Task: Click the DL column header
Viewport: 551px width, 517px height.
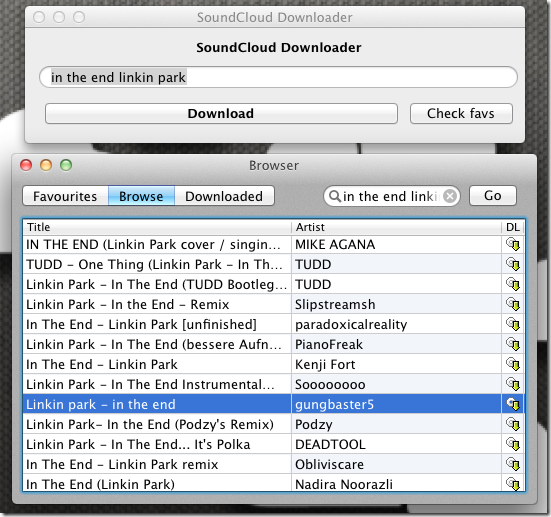Action: [x=513, y=227]
